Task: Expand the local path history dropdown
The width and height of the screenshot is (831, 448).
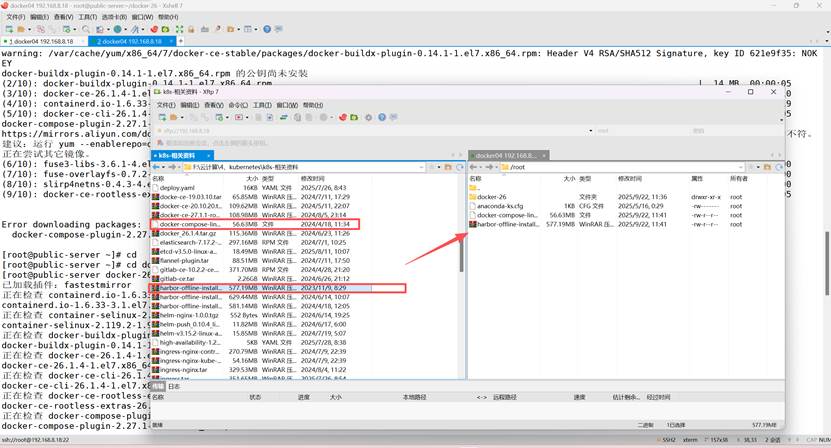Action: click(421, 167)
